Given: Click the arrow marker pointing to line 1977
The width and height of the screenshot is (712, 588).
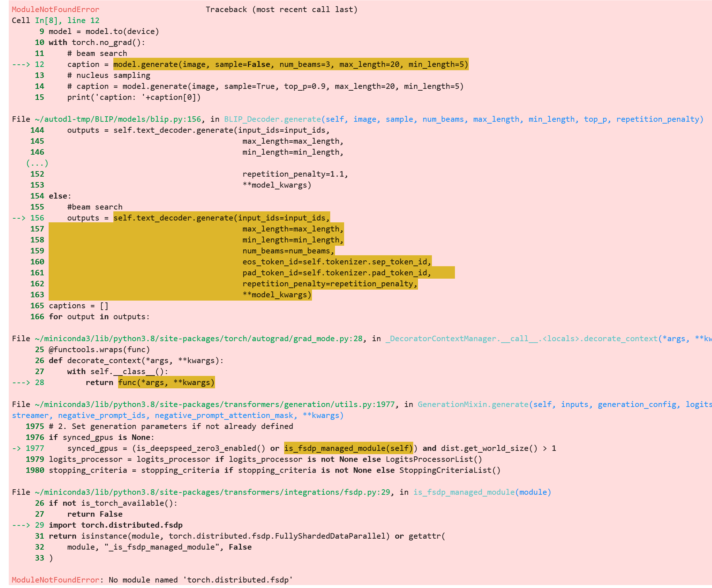Looking at the screenshot, I should (16, 448).
